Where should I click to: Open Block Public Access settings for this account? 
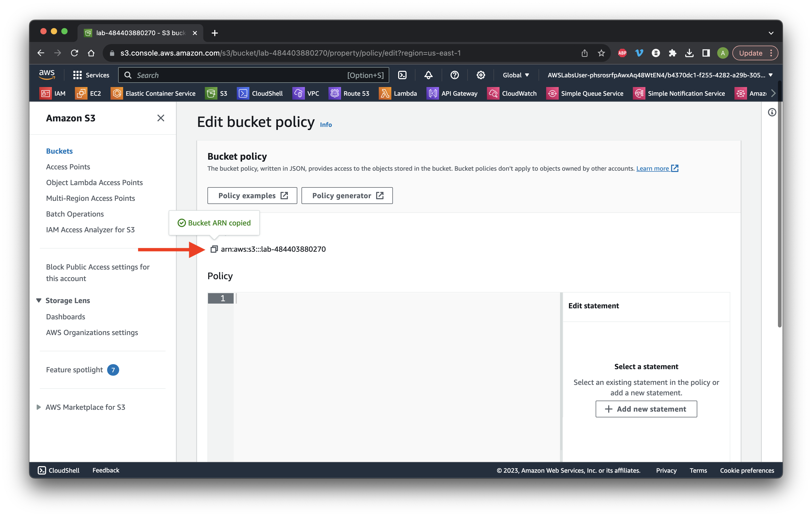click(98, 272)
